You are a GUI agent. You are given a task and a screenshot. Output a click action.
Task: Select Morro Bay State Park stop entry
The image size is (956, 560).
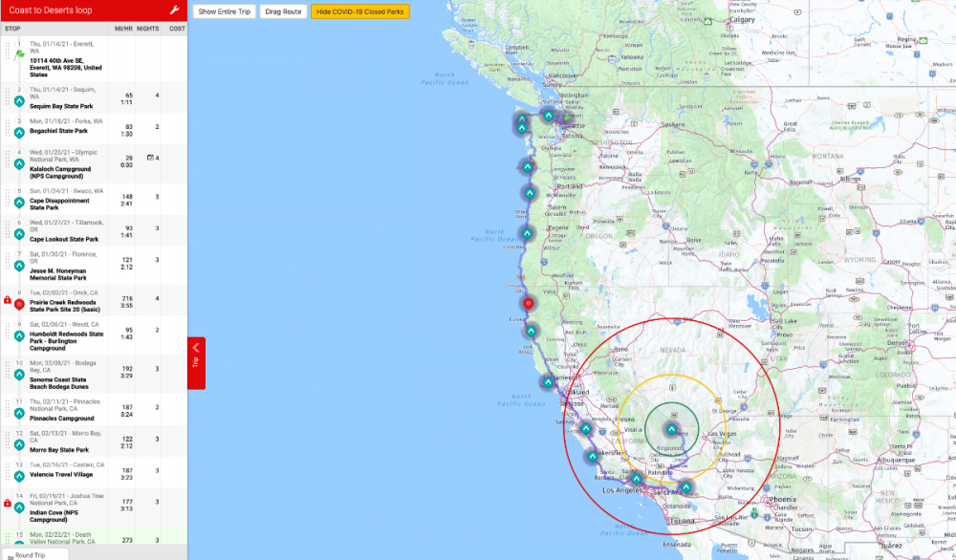[x=59, y=449]
